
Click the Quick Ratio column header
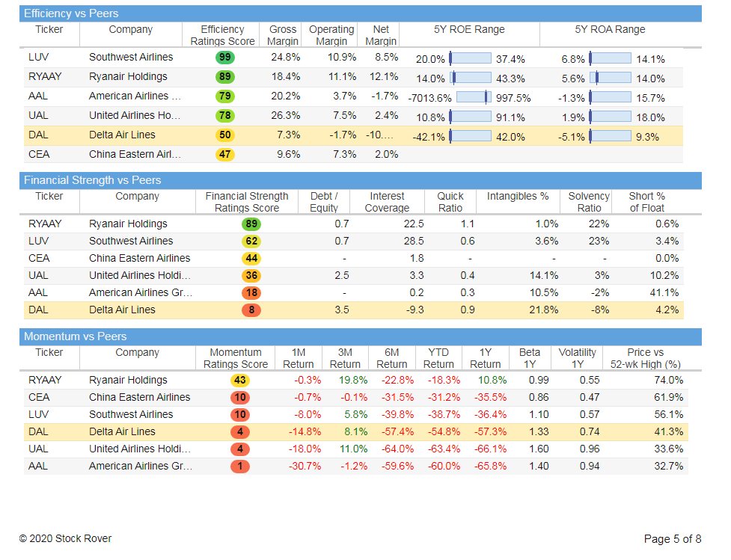pos(450,202)
